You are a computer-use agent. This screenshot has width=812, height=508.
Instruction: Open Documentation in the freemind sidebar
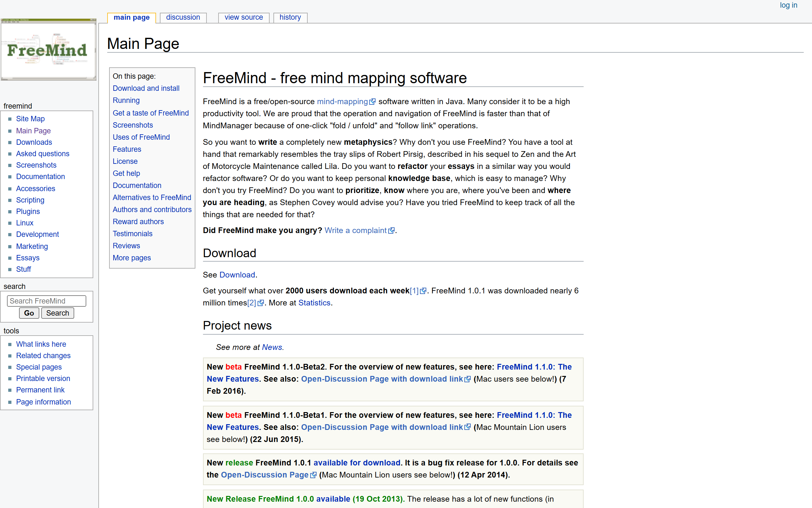pos(41,177)
